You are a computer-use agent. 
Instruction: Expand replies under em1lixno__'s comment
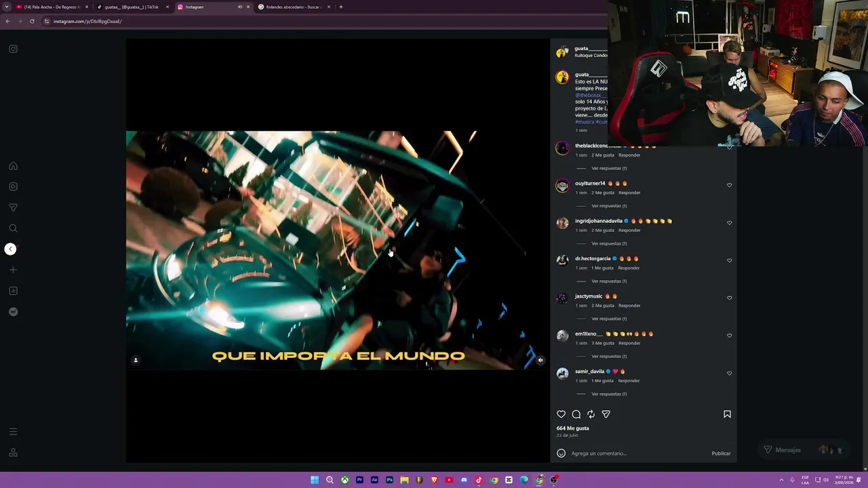pos(609,357)
